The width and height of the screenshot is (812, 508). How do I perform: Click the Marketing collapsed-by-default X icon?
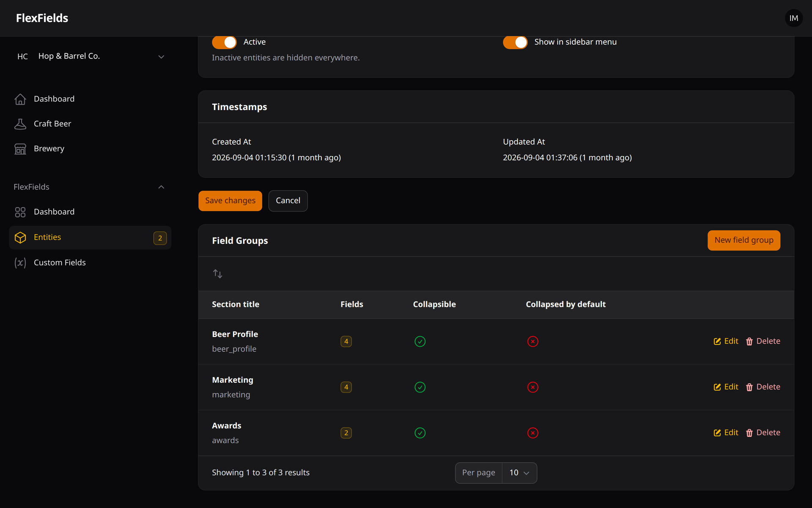(533, 387)
